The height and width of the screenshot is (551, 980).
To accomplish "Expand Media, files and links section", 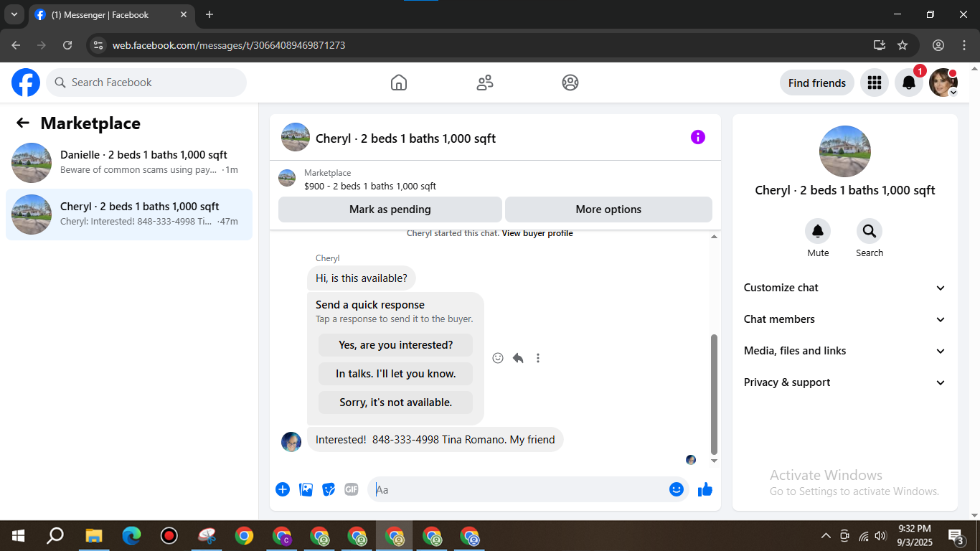I will (845, 351).
